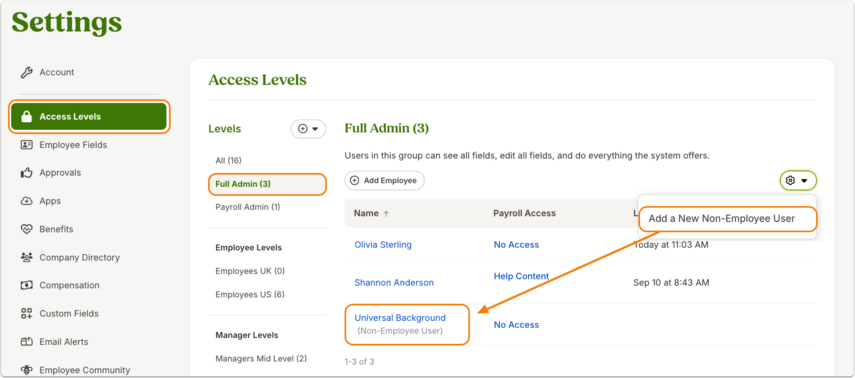Sort by the Name column arrow

pos(386,214)
